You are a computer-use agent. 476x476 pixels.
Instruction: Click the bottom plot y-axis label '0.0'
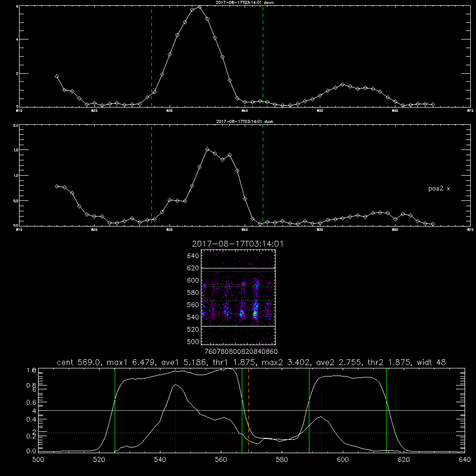point(31,451)
